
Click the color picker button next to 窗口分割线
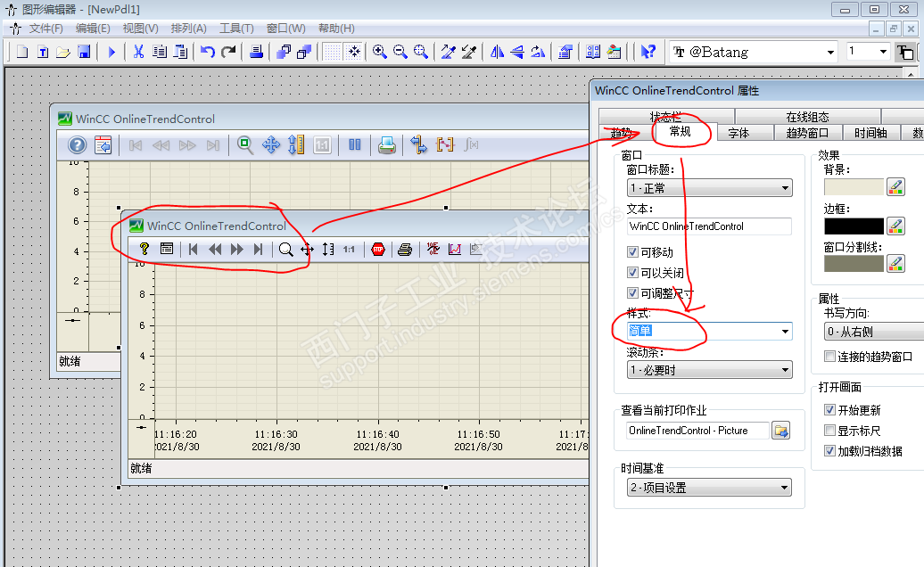[x=895, y=263]
